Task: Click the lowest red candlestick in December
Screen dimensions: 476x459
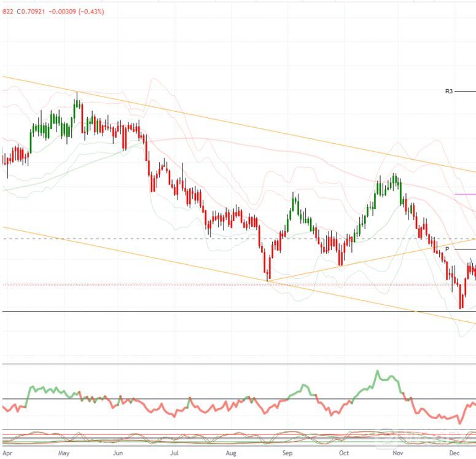Action: pyautogui.click(x=461, y=301)
